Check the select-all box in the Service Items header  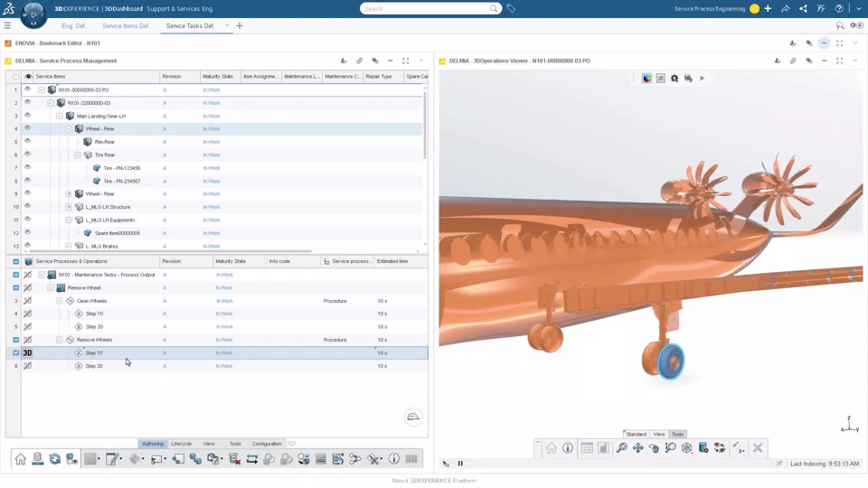pyautogui.click(x=16, y=76)
